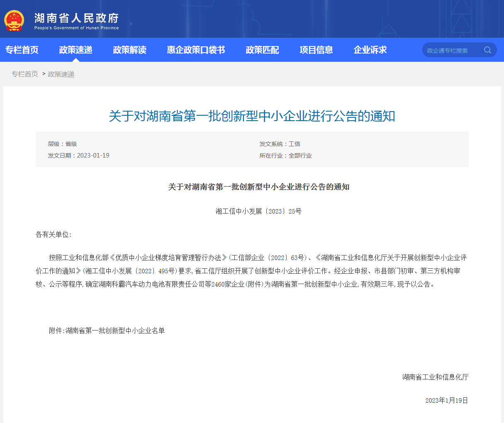Click the 发文日期 2023-01-19 field

[78, 156]
